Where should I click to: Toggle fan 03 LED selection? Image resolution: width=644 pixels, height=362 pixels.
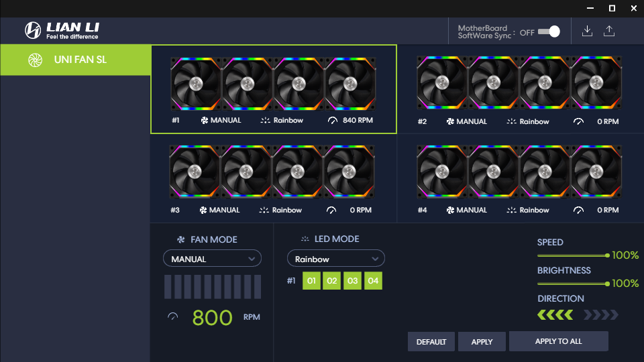click(352, 281)
